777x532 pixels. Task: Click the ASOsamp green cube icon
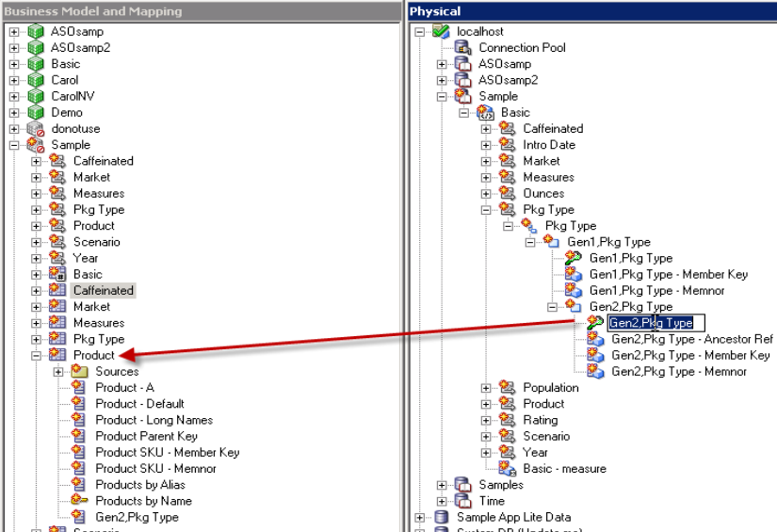point(36,32)
